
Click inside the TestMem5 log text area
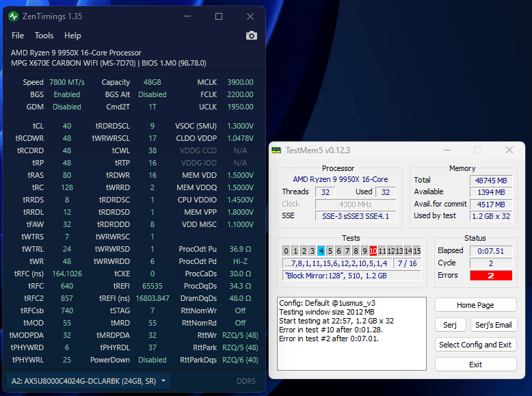click(351, 334)
